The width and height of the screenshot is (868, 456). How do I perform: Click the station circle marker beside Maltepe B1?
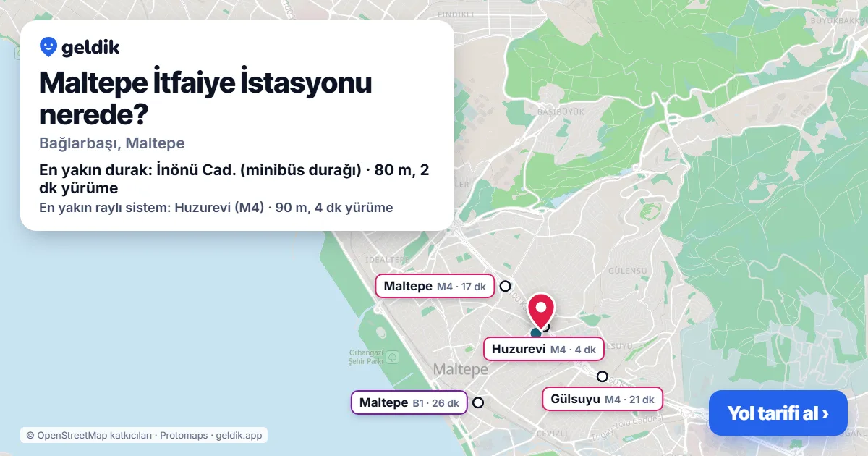click(477, 402)
